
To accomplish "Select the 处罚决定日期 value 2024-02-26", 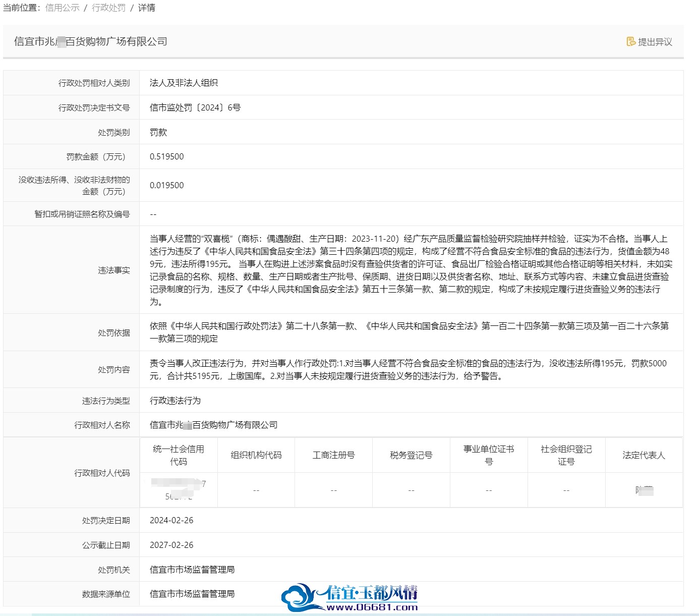I will pos(171,520).
